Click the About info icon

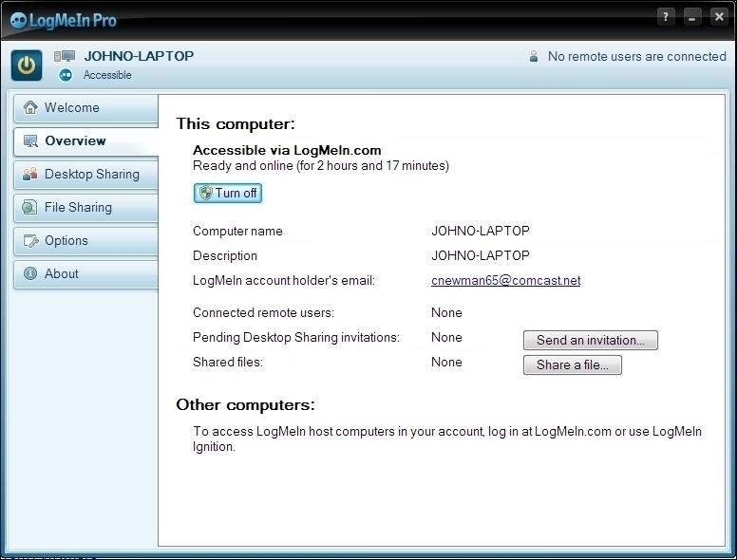(30, 273)
